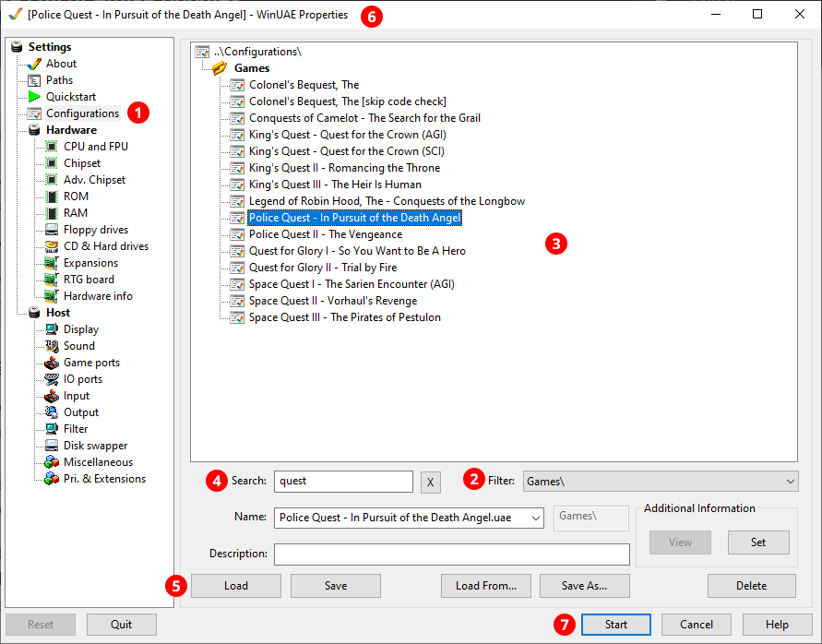This screenshot has width=822, height=644.
Task: Click the Load button
Action: click(236, 586)
